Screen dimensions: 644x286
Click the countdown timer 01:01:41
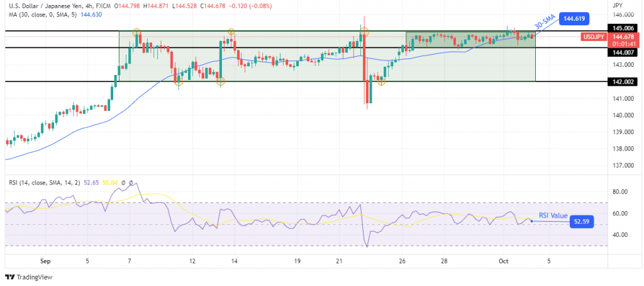coord(623,43)
